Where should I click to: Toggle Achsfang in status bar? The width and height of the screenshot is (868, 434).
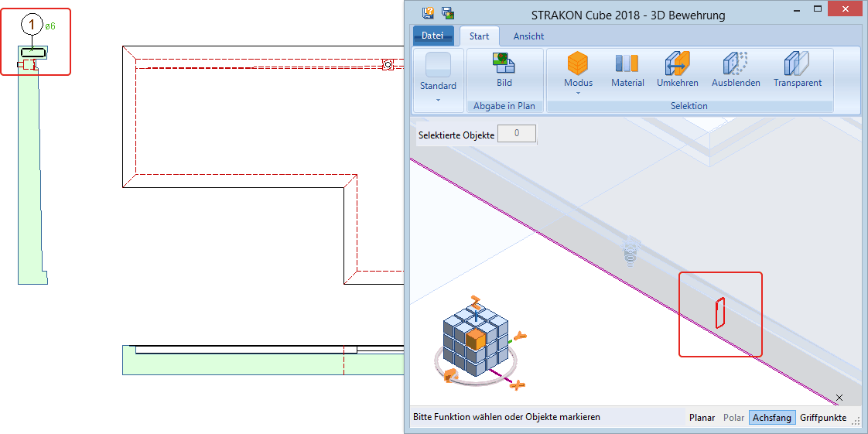pyautogui.click(x=772, y=418)
